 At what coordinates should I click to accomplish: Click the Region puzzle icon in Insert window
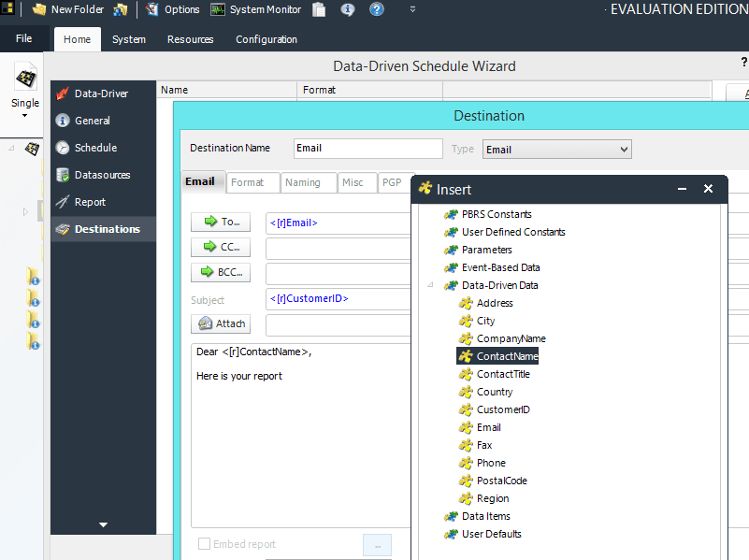point(466,498)
